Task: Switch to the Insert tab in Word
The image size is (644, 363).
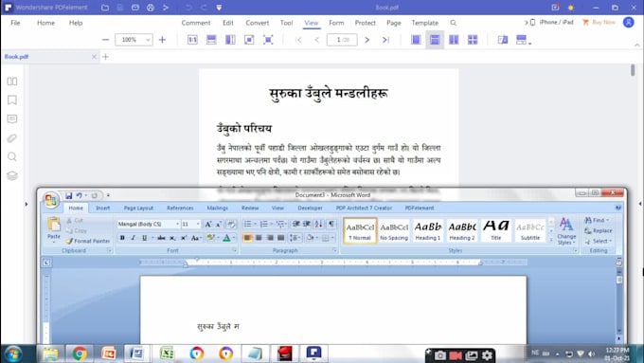Action: pyautogui.click(x=102, y=208)
